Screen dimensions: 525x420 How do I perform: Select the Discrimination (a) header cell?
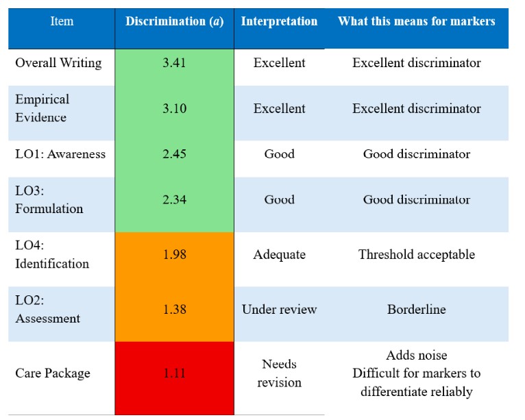point(175,29)
